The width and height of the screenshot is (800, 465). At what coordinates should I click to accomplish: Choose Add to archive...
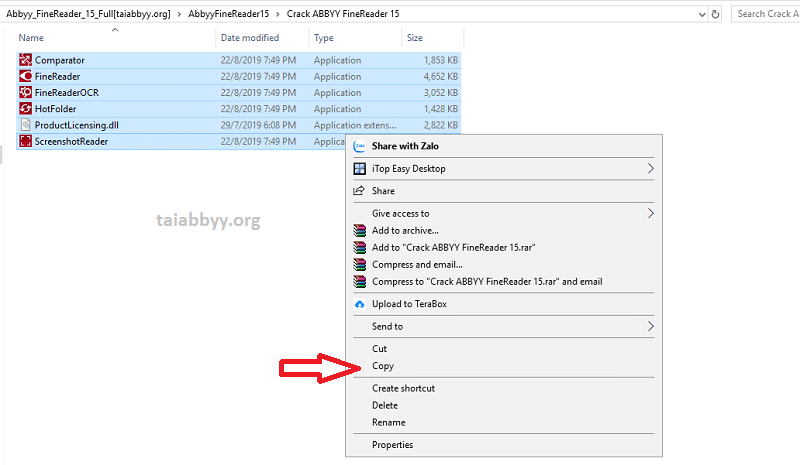(x=405, y=231)
